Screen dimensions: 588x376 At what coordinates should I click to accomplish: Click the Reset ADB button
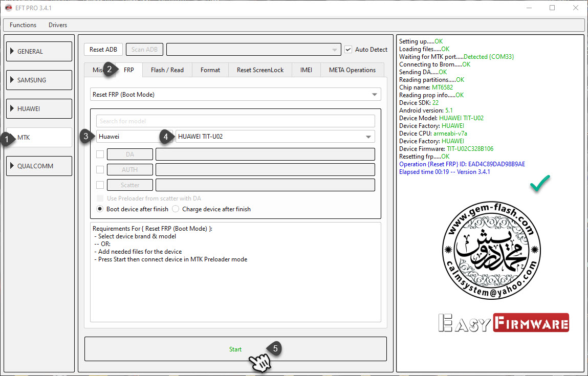[x=103, y=50]
